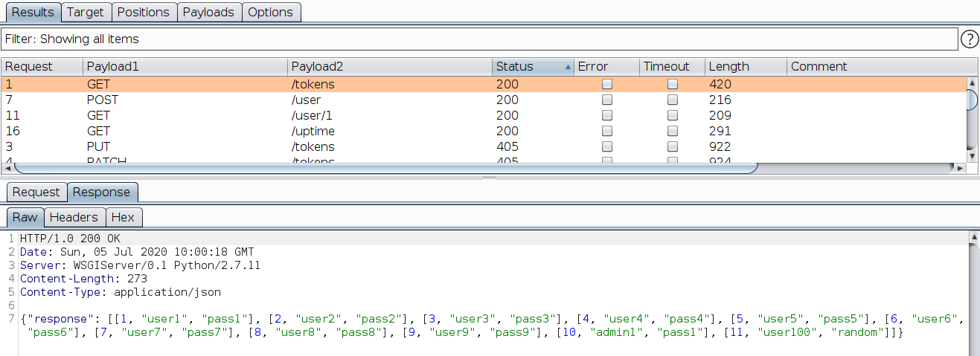Image resolution: width=980 pixels, height=356 pixels.
Task: Select the PUT payload row
Action: 484,146
